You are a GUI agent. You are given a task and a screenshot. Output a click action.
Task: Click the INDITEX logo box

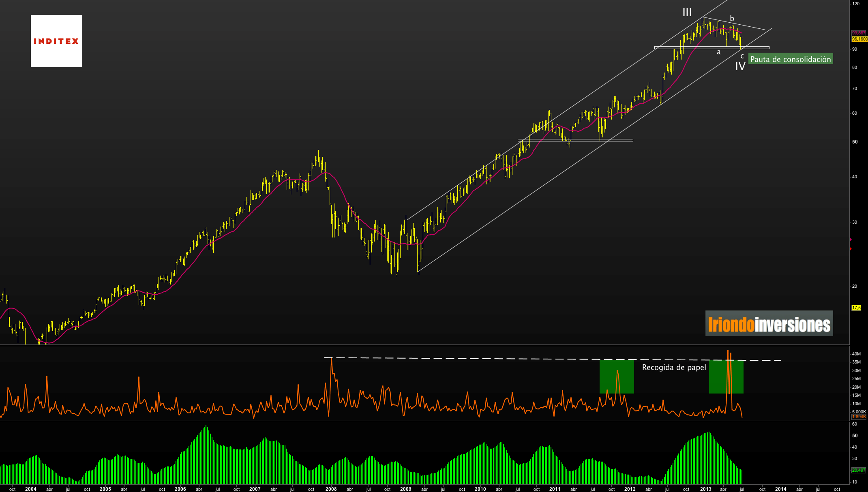click(56, 41)
